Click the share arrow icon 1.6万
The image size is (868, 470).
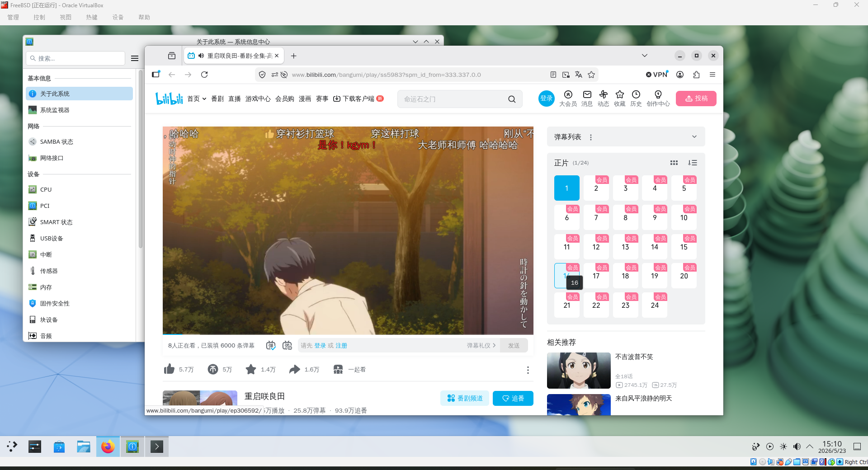pyautogui.click(x=295, y=369)
